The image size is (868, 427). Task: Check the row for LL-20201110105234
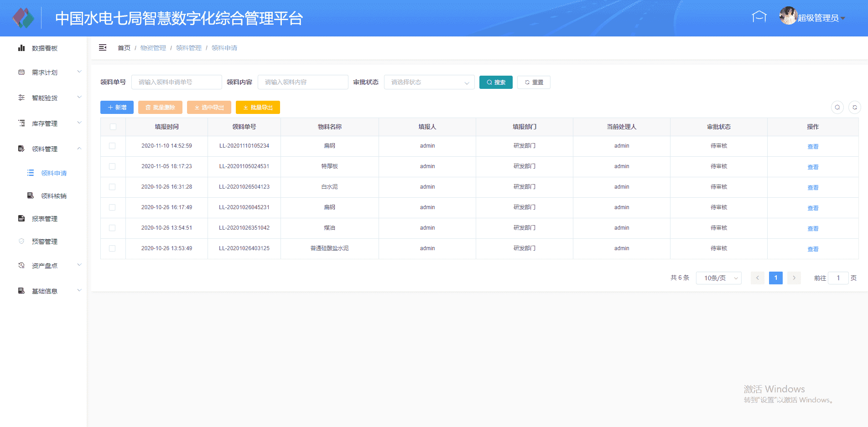(112, 146)
